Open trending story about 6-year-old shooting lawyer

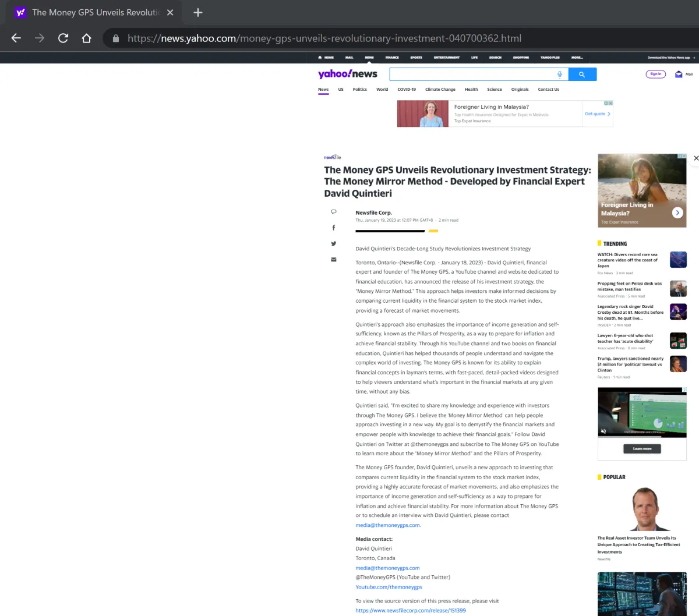pyautogui.click(x=626, y=338)
